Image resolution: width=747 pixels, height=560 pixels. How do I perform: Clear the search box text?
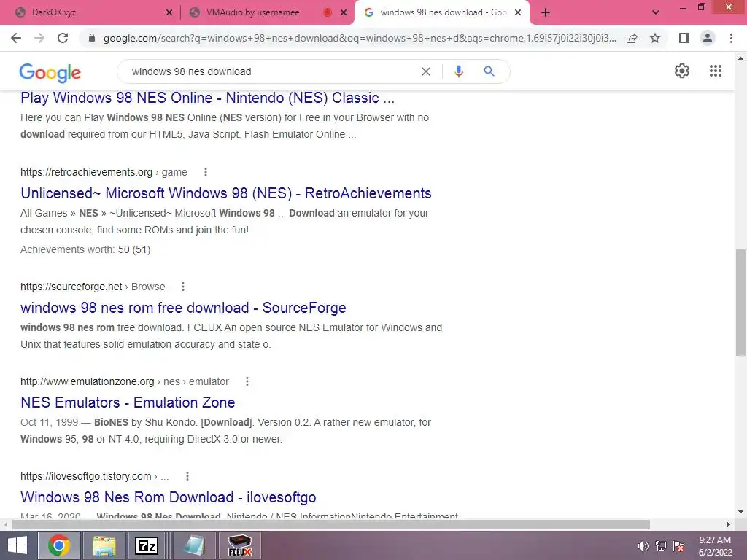tap(426, 71)
